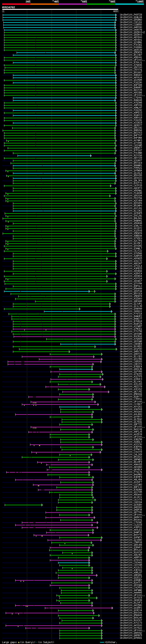Viewport: 146px width, 644px height.
Task: Select hit label UniRef100_C7QXH1
Action: point(131,98)
